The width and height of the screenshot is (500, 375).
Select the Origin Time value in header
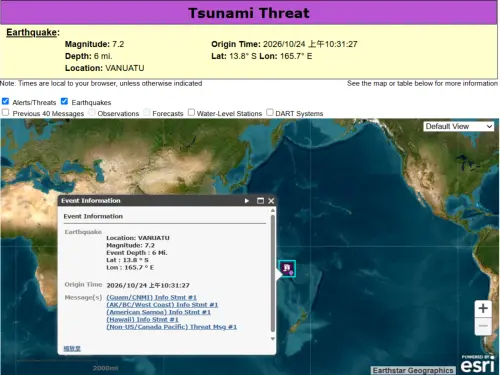pos(310,44)
